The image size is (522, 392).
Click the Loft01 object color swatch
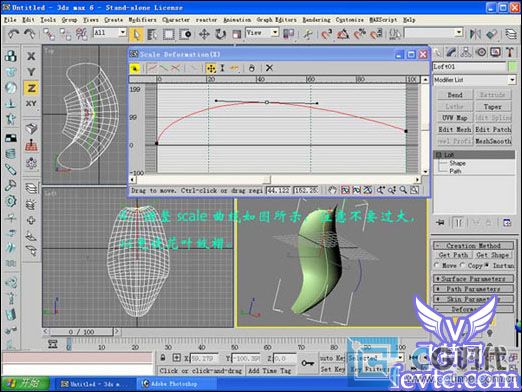(512, 67)
